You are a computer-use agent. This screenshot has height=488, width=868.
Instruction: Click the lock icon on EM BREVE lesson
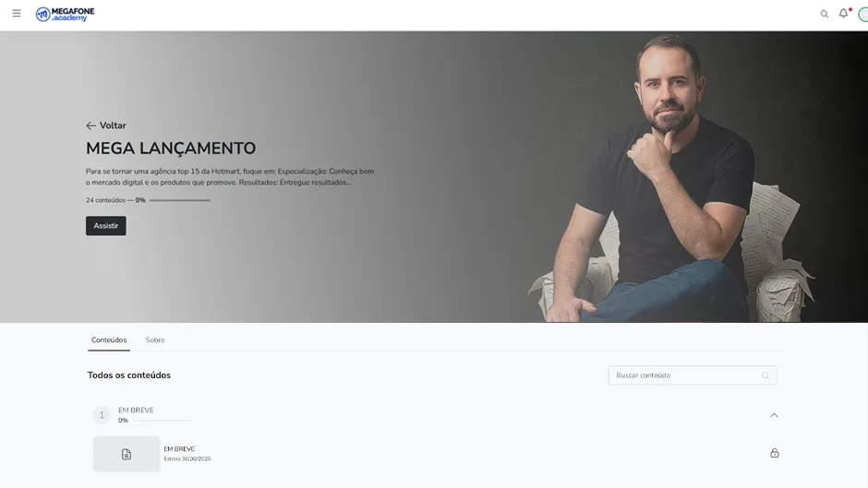coord(775,453)
